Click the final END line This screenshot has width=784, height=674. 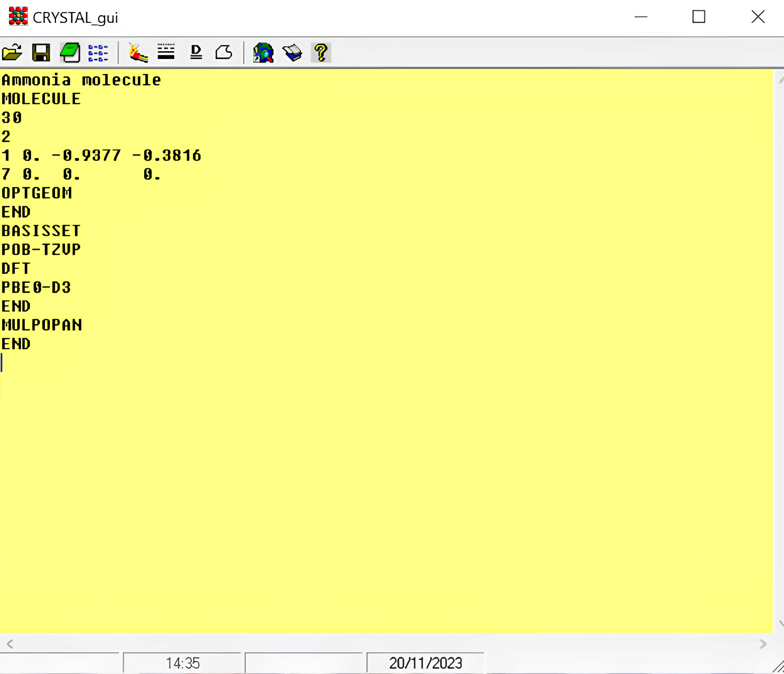click(16, 344)
